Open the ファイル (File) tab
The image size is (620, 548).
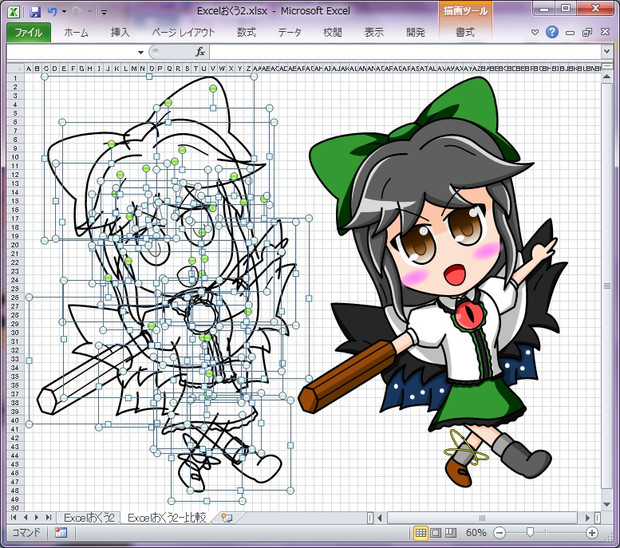point(28,32)
